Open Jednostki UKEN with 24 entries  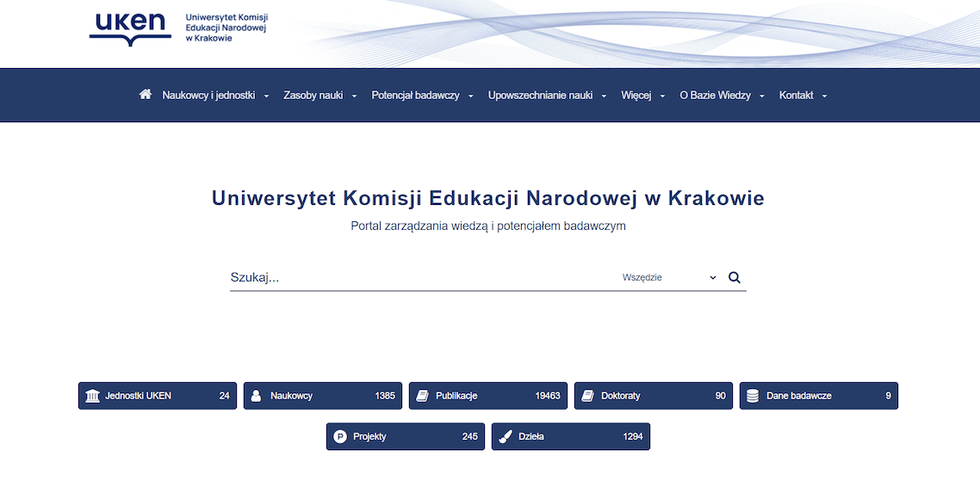158,396
